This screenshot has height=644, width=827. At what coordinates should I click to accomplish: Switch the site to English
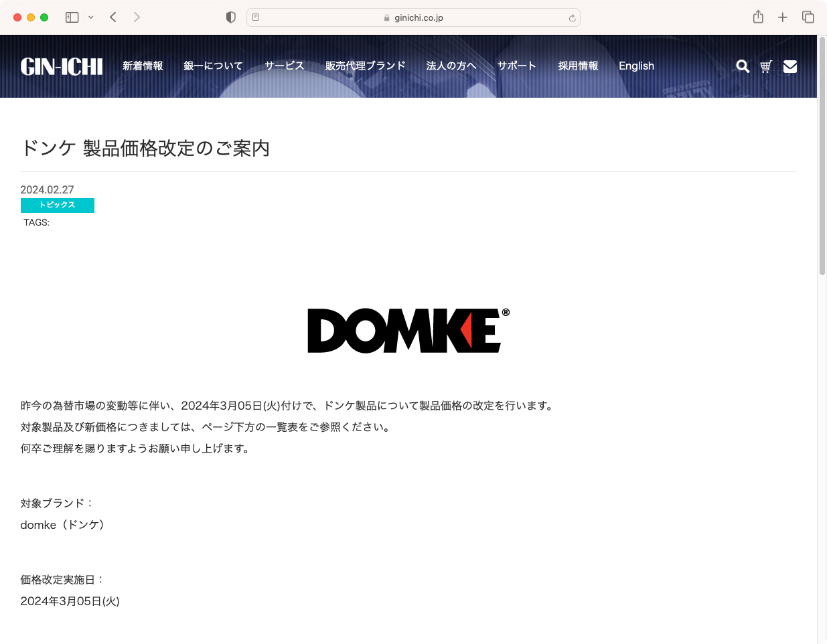pos(635,66)
